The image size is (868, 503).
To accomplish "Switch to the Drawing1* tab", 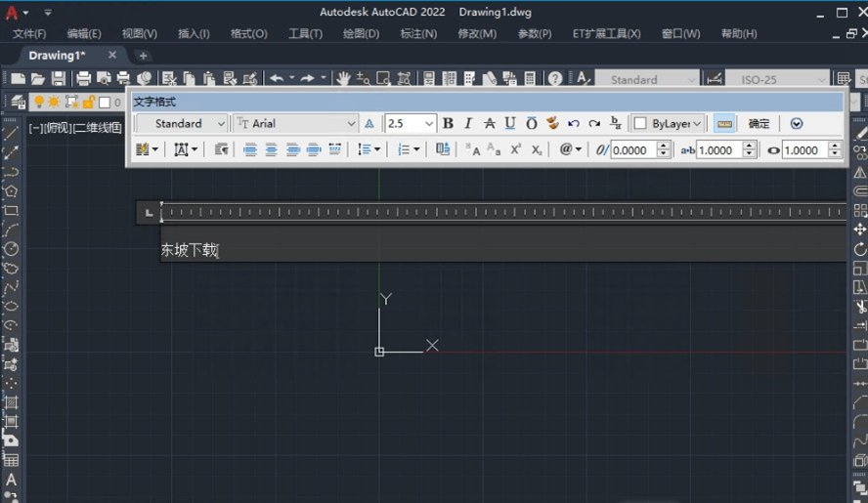I will coord(57,56).
